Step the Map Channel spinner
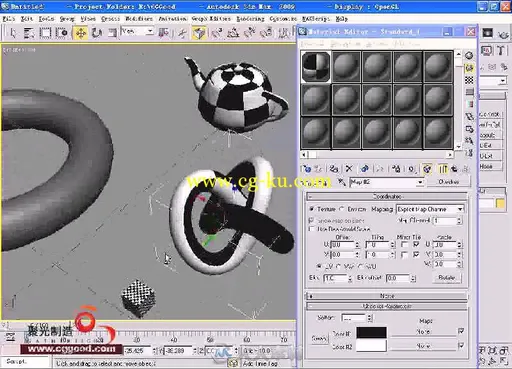 coord(460,221)
